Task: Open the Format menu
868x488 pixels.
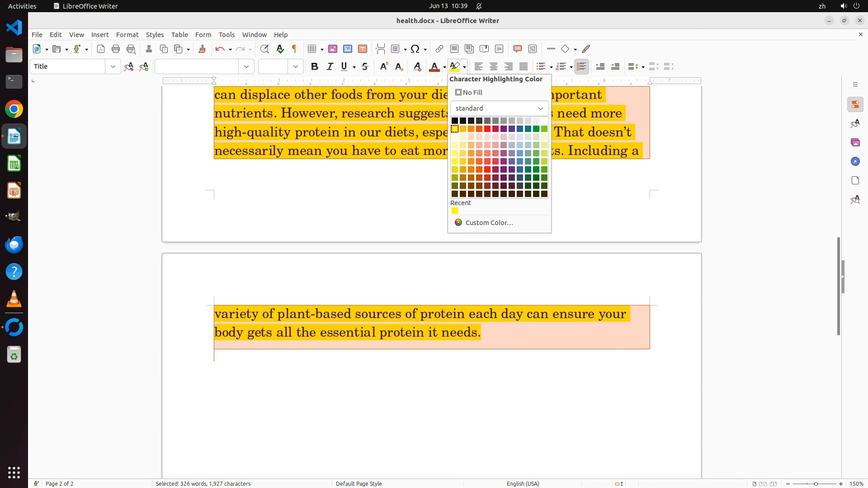Action: click(127, 35)
